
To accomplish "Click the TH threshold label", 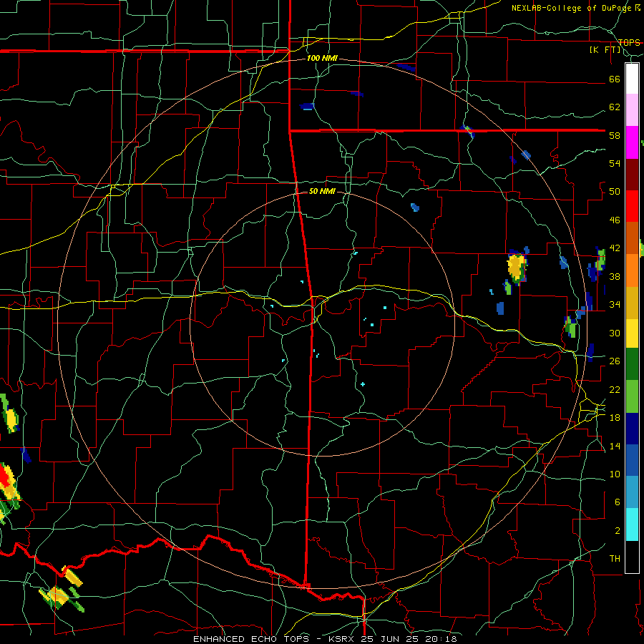I will (x=615, y=559).
